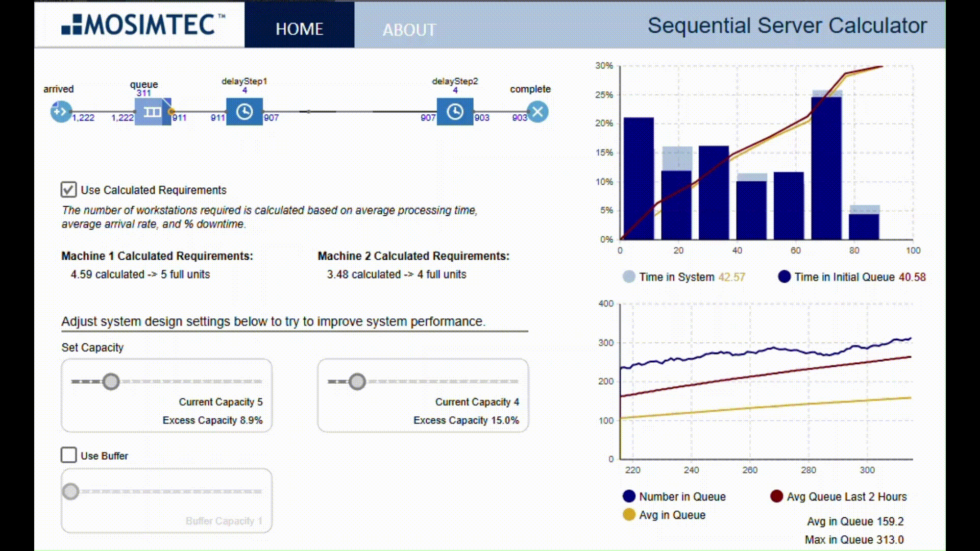Viewport: 980px width, 551px height.
Task: Click the queue output port dot
Action: [x=171, y=112]
